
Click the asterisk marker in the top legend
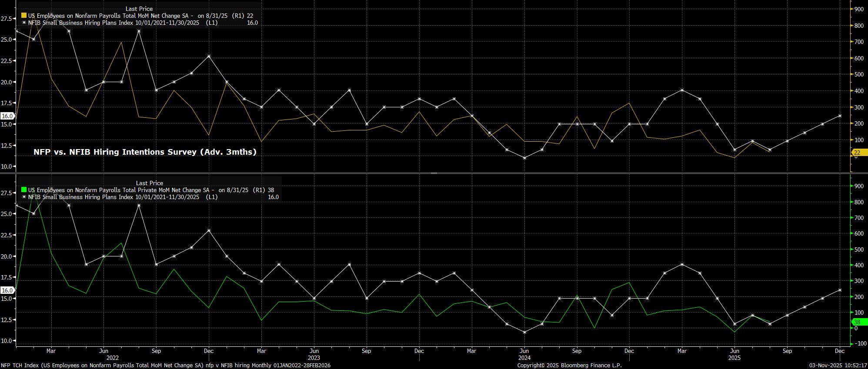pyautogui.click(x=24, y=23)
